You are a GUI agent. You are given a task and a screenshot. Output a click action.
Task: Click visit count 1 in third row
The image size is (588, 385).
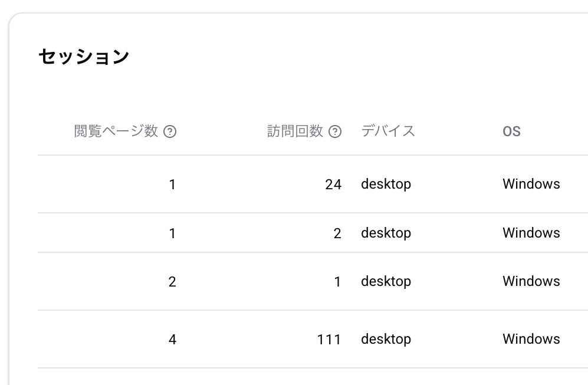tap(339, 281)
